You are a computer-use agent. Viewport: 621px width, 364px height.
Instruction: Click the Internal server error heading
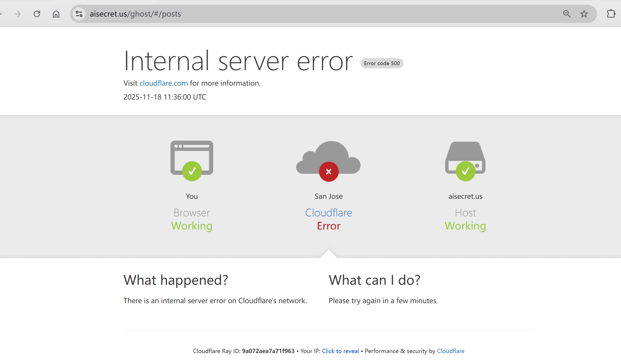coord(238,61)
